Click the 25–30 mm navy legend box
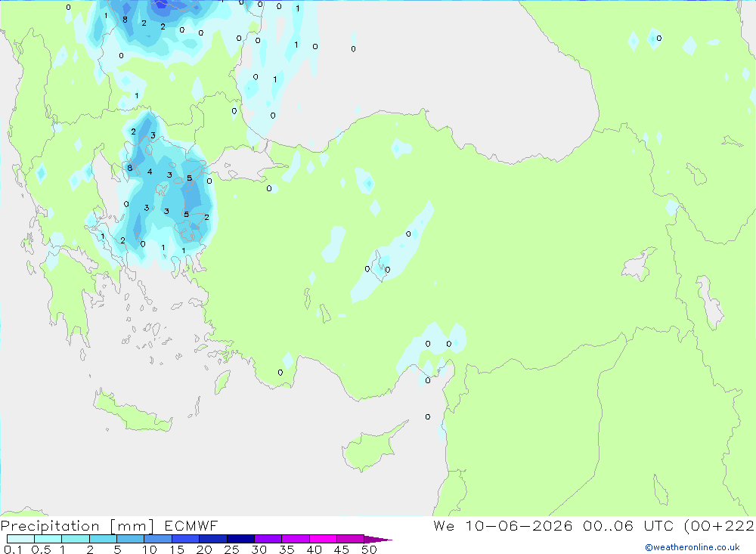 (240, 539)
